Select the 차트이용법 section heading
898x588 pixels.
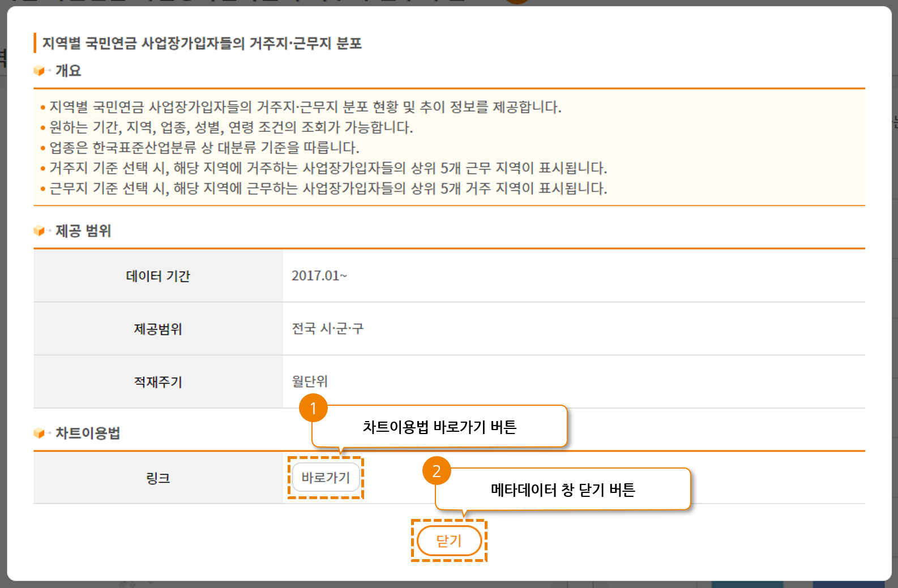tap(88, 433)
